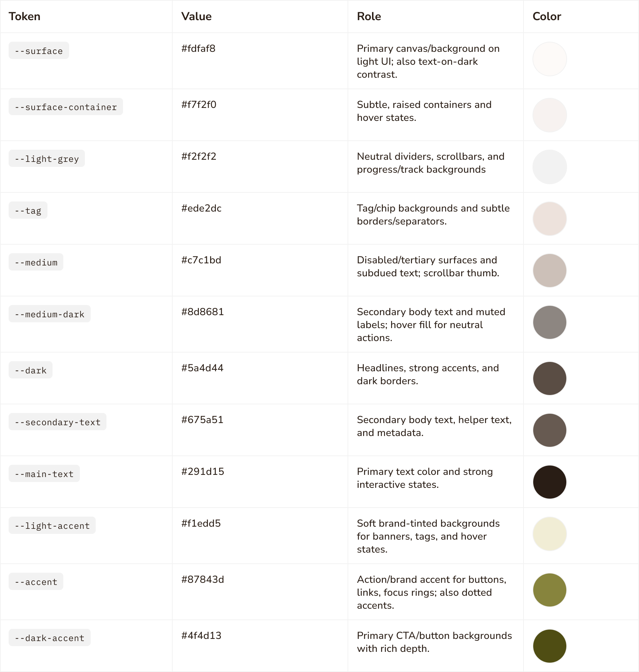Click the --surface-container token chip
The image size is (639, 672).
(66, 107)
